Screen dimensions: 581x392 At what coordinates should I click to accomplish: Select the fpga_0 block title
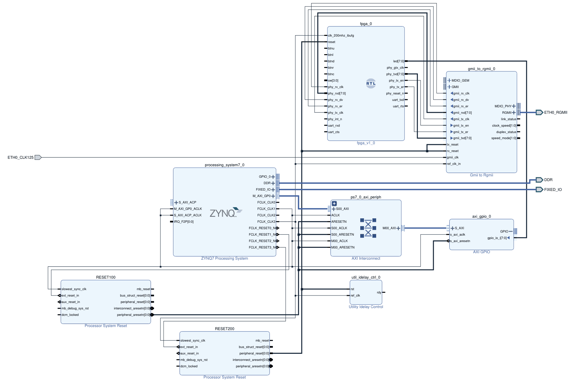(x=366, y=24)
